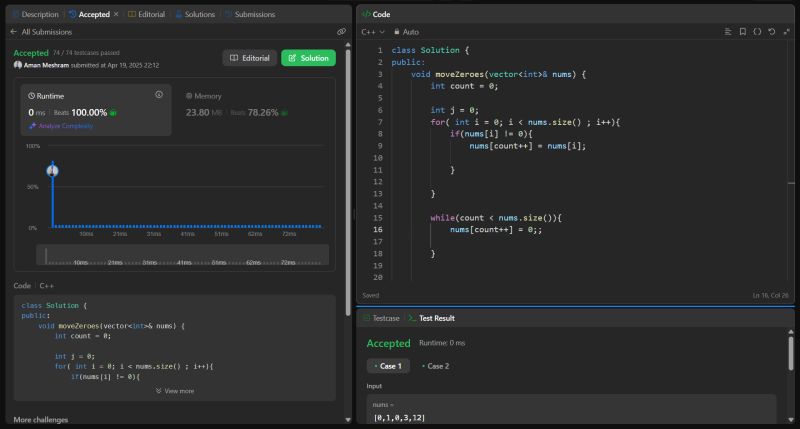Click the format code icon in editor toolbar
Viewport: 800px width, 429px height.
(728, 32)
